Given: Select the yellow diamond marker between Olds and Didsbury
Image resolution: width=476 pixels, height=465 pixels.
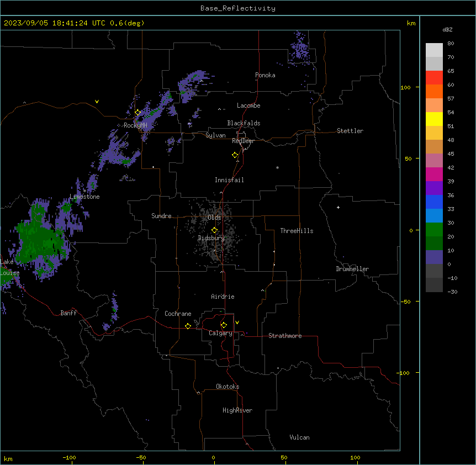Looking at the screenshot, I should click(x=214, y=230).
